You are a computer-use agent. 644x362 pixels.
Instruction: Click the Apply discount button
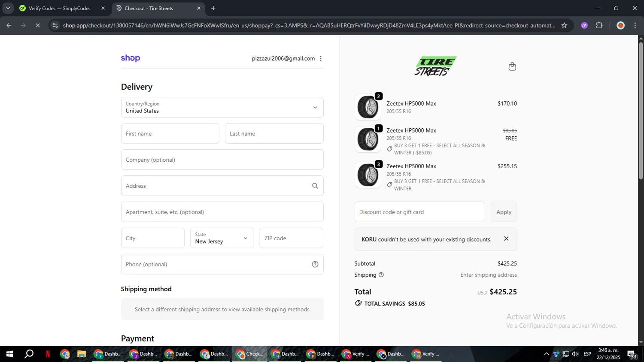coord(504,212)
